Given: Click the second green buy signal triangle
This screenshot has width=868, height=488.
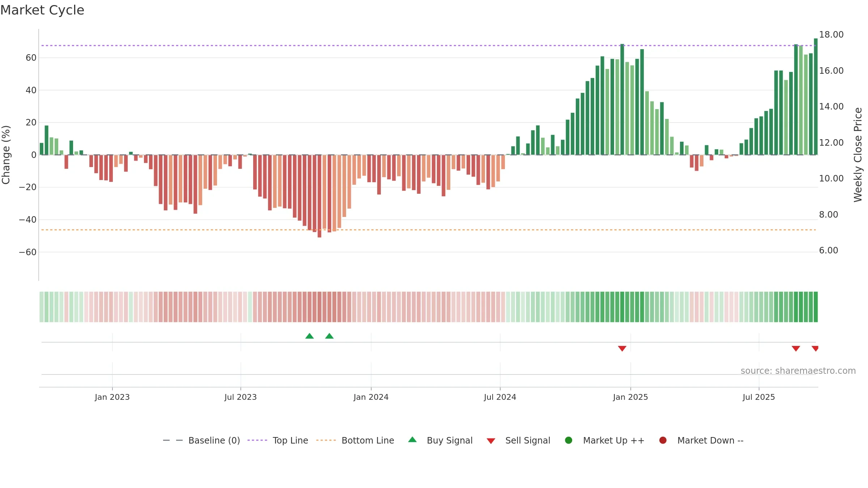Looking at the screenshot, I should tap(329, 336).
